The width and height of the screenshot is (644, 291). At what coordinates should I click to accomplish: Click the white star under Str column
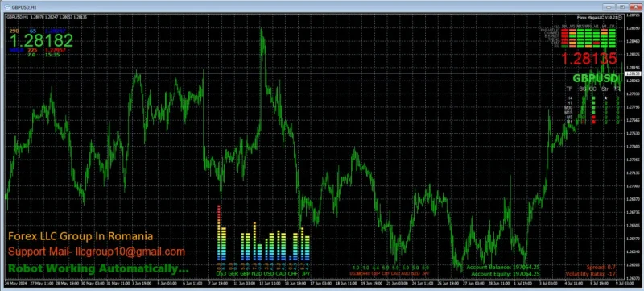click(605, 98)
